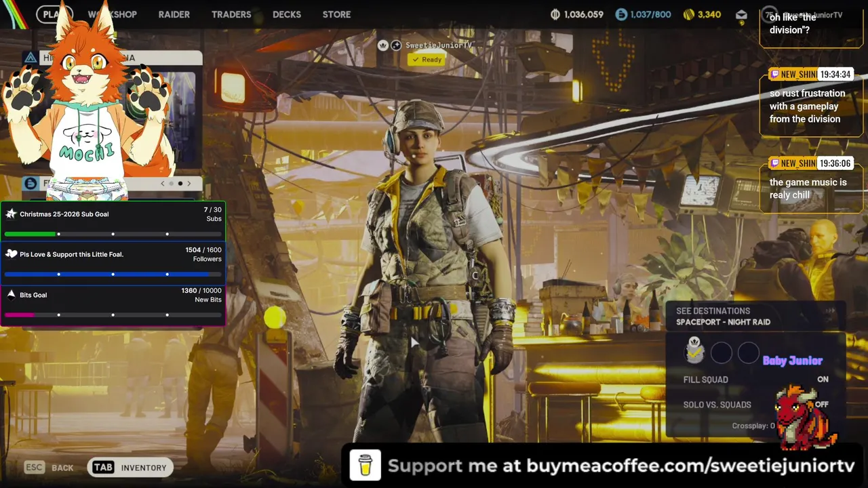Select the PLAY tab pill
Viewport: 868px width, 488px height.
[54, 14]
